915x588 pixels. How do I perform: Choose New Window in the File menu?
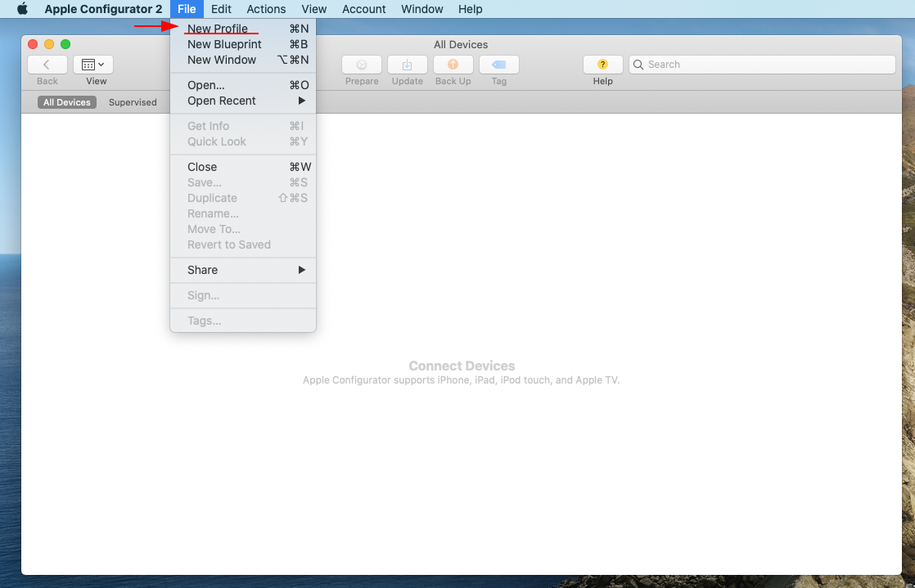click(x=243, y=60)
